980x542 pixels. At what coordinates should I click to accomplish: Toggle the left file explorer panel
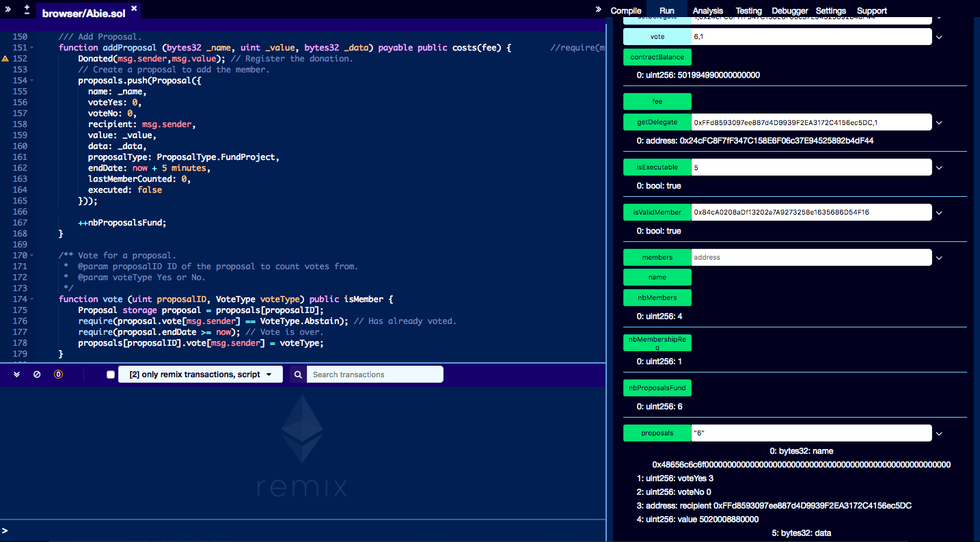click(10, 9)
